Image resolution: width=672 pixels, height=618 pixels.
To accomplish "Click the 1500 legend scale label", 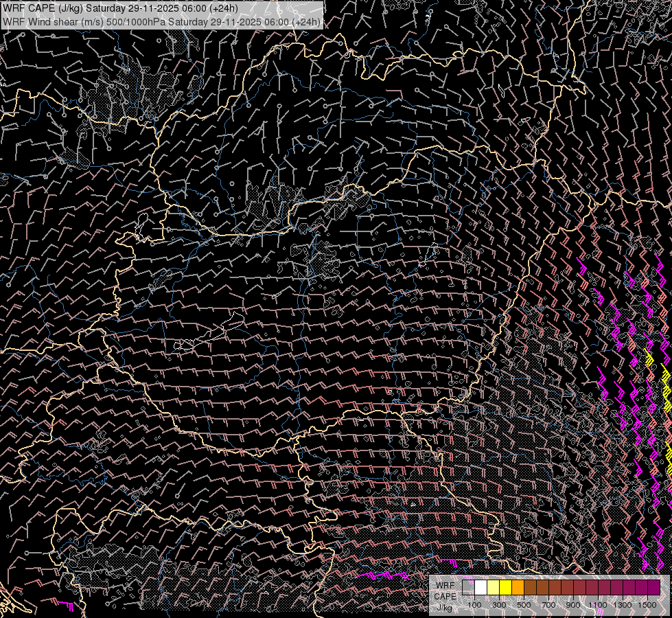I will click(647, 605).
